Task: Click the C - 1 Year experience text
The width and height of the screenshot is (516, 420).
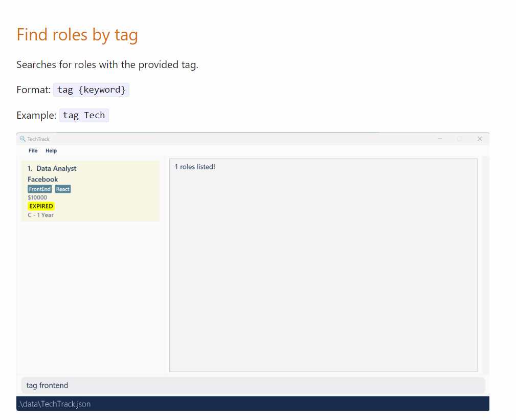Action: click(40, 215)
